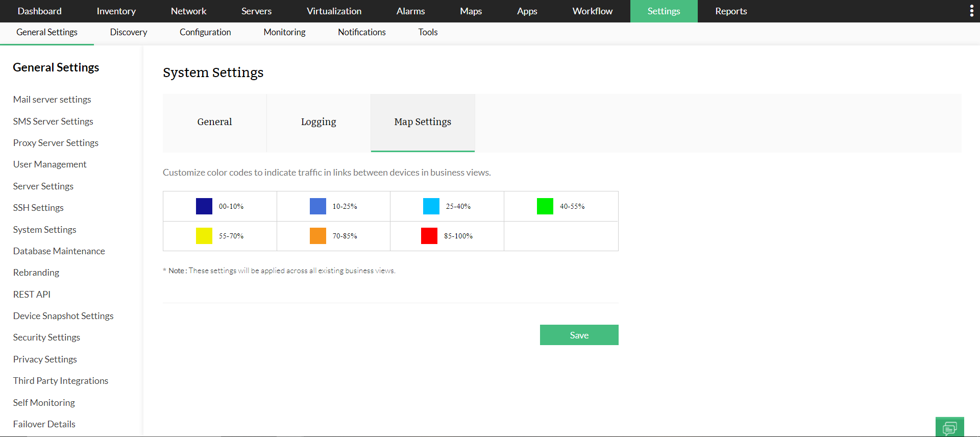Pick the green 40-55% color swatch
Image resolution: width=980 pixels, height=437 pixels.
pyautogui.click(x=545, y=206)
